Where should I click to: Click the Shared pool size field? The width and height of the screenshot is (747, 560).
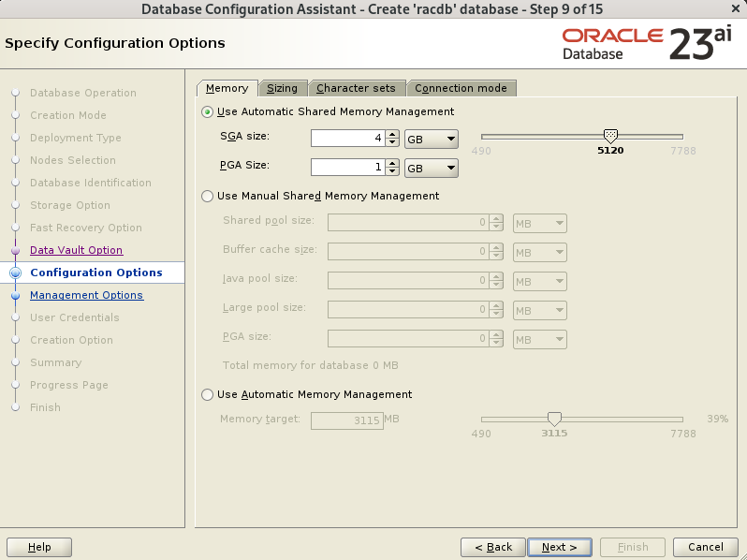tap(408, 223)
